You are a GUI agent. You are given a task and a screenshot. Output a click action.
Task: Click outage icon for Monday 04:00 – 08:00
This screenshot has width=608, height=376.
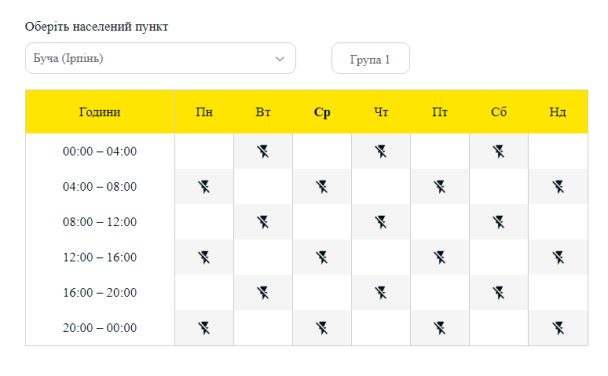[x=204, y=186]
